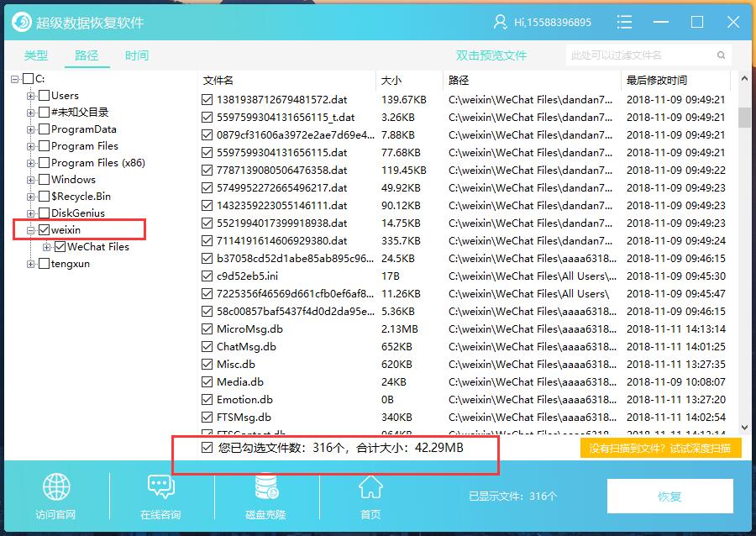Collapse the C: drive tree node

pos(15,79)
